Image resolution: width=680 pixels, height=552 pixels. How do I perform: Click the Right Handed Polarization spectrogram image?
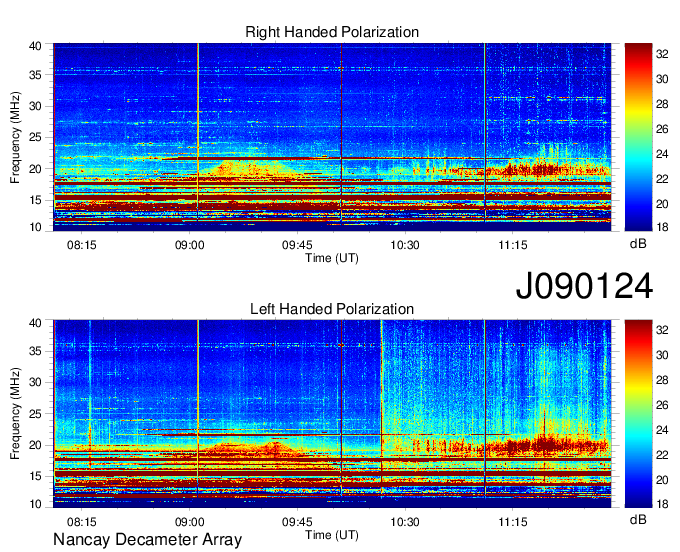[332, 137]
